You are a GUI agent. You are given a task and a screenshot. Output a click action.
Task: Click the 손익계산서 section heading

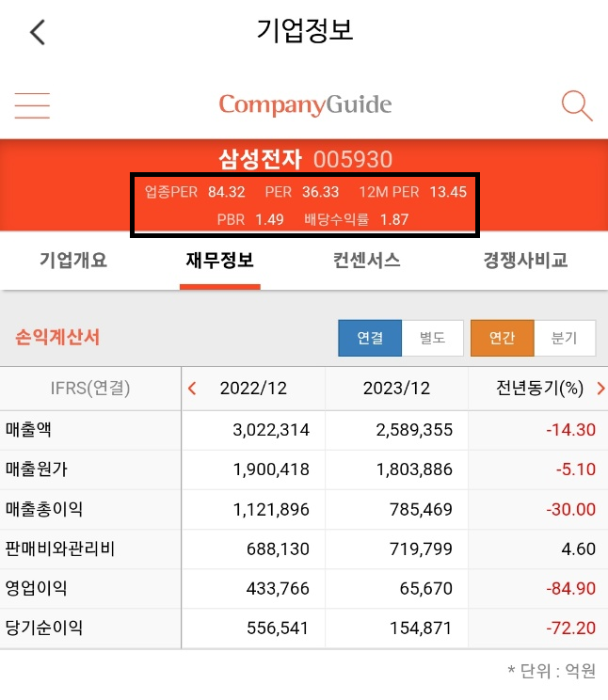point(57,337)
